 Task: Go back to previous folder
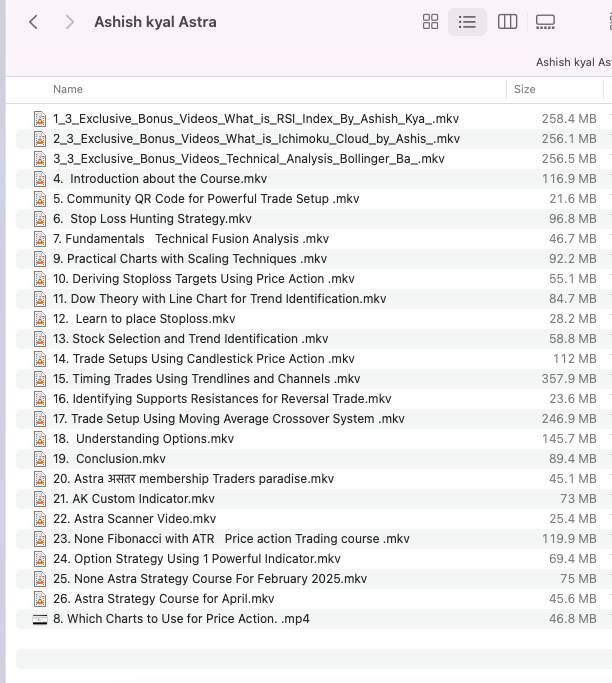point(34,22)
